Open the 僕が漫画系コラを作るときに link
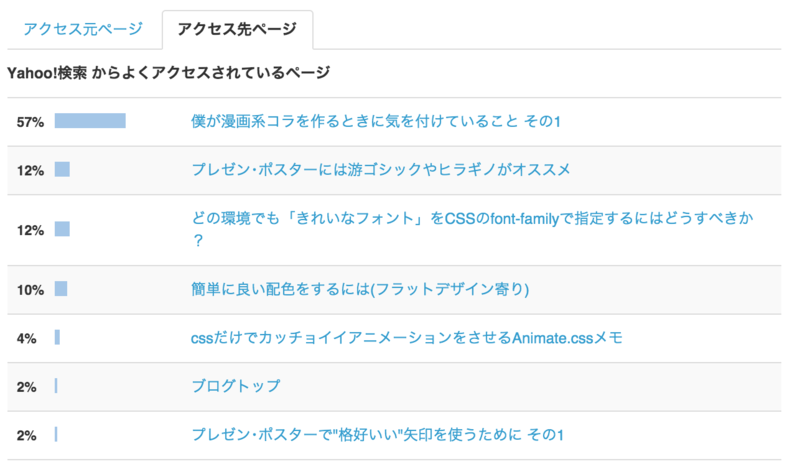 (x=375, y=122)
